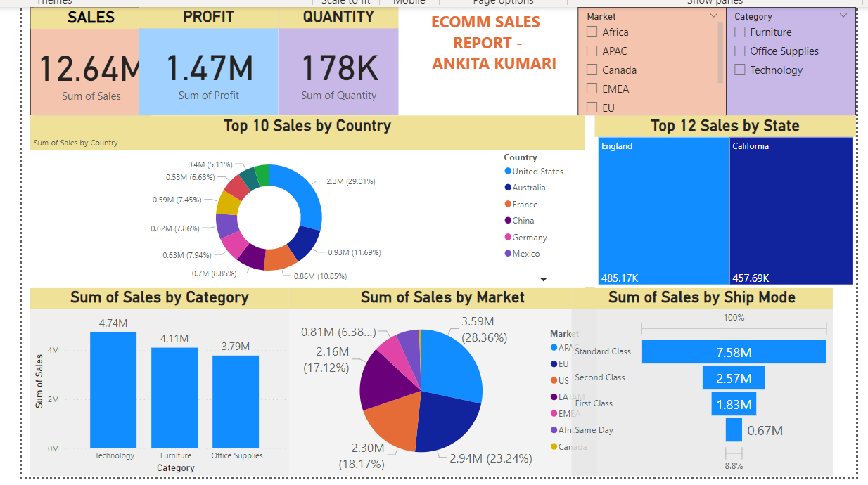This screenshot has width=868, height=485.
Task: Select the Canada checkbox under Market
Action: pos(593,70)
